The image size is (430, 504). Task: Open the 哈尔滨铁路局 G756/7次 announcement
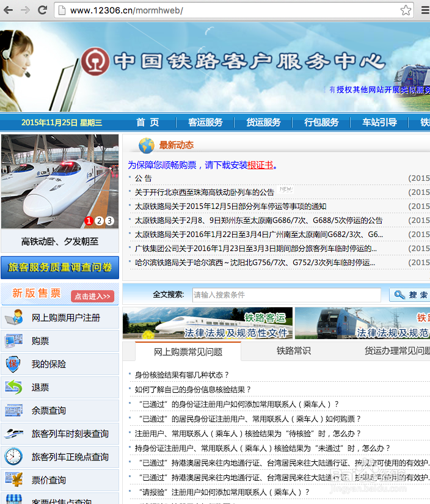point(255,263)
